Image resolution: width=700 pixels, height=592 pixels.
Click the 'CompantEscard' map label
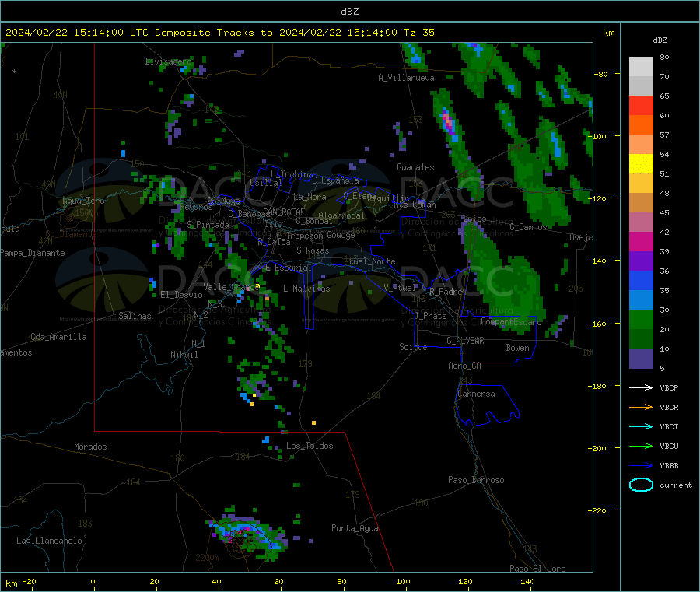[511, 321]
